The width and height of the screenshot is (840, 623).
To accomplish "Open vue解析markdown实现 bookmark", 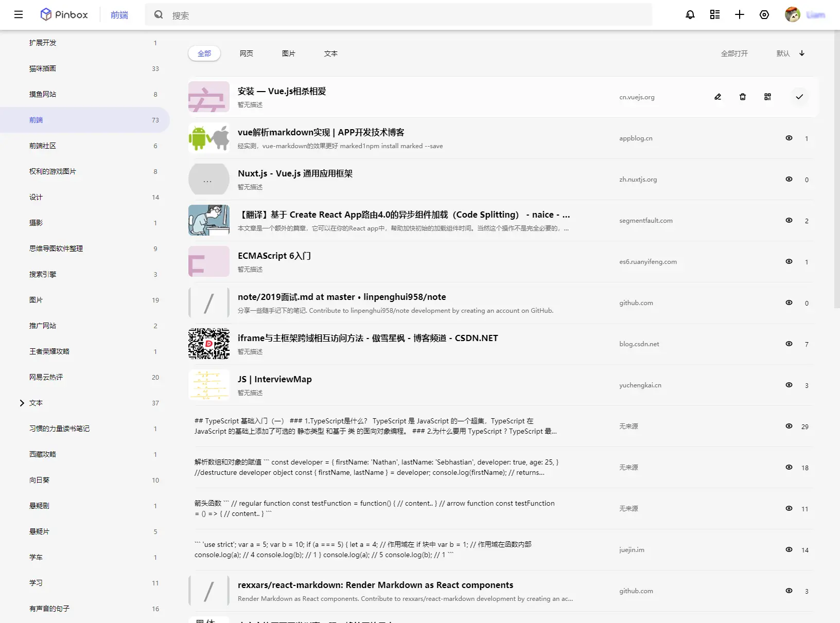I will coord(321,132).
